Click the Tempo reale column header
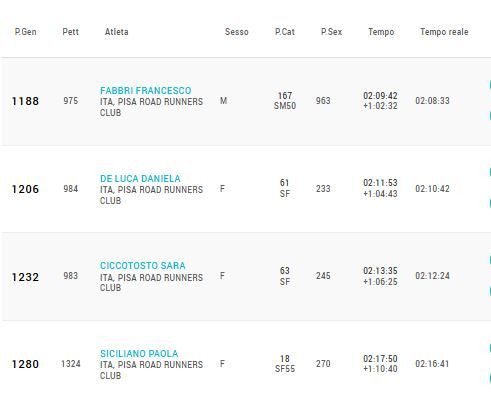491x401 pixels. (x=444, y=32)
